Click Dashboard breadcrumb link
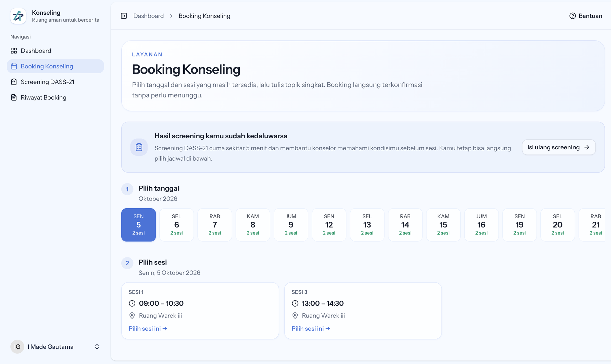This screenshot has width=611, height=364. point(148,16)
